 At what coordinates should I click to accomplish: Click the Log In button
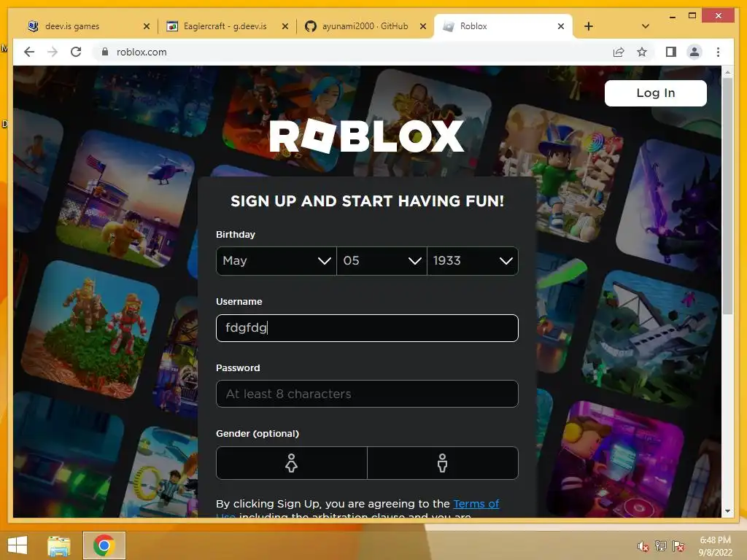[656, 93]
